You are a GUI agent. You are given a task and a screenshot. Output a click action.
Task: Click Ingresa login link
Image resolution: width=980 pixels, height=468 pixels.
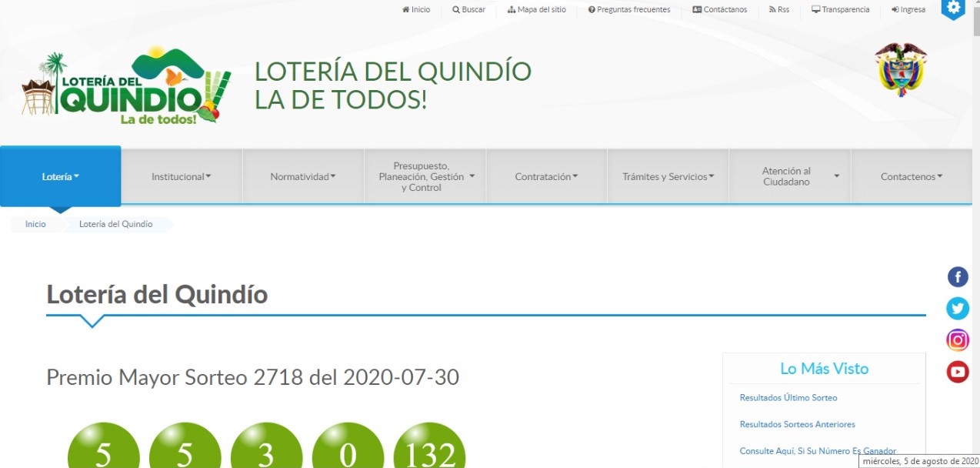(908, 10)
